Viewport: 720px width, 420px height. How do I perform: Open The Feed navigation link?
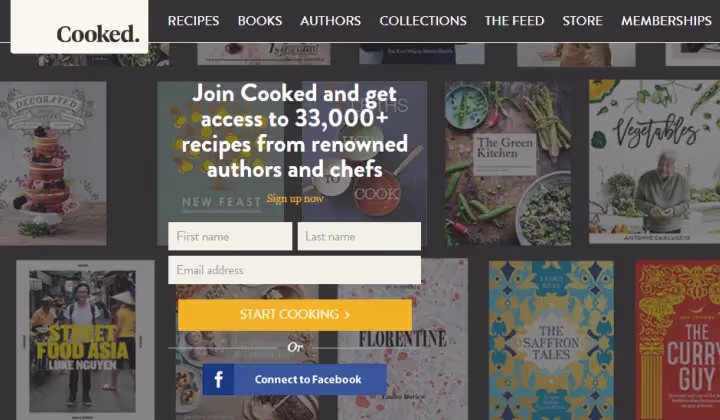point(514,21)
